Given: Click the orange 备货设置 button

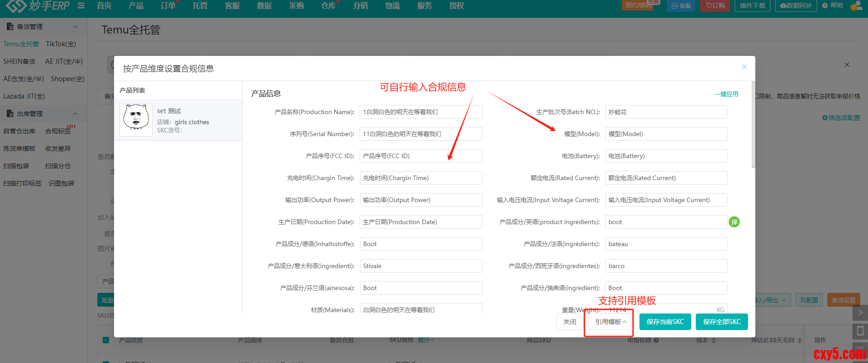Looking at the screenshot, I should tap(844, 300).
